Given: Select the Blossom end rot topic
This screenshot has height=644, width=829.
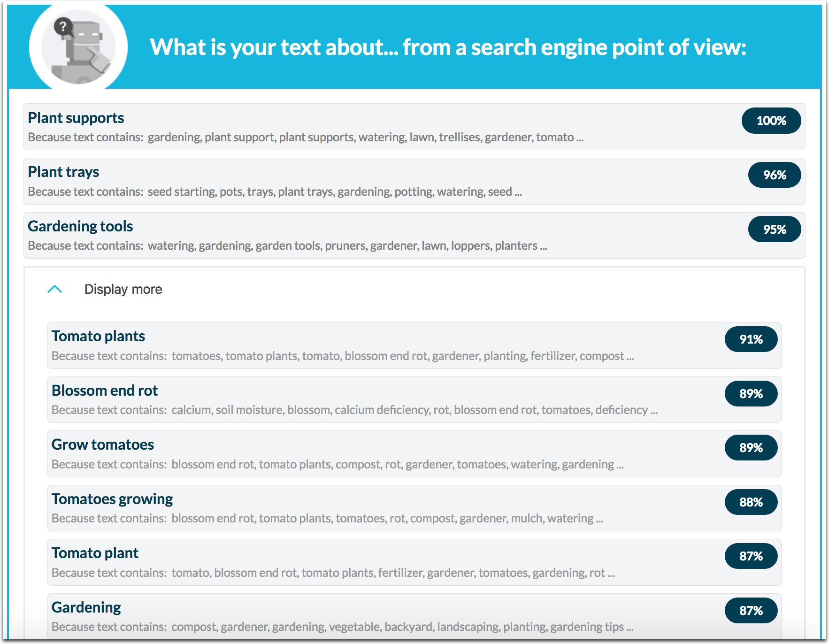Looking at the screenshot, I should (x=105, y=391).
